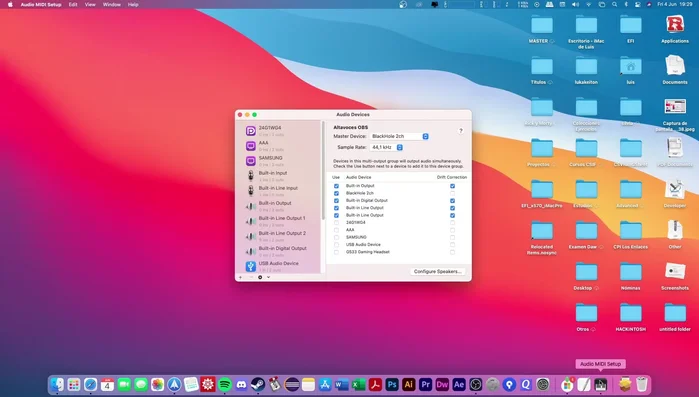Open the Nóminas folder on the desktop
This screenshot has width=699, height=397.
tap(630, 276)
